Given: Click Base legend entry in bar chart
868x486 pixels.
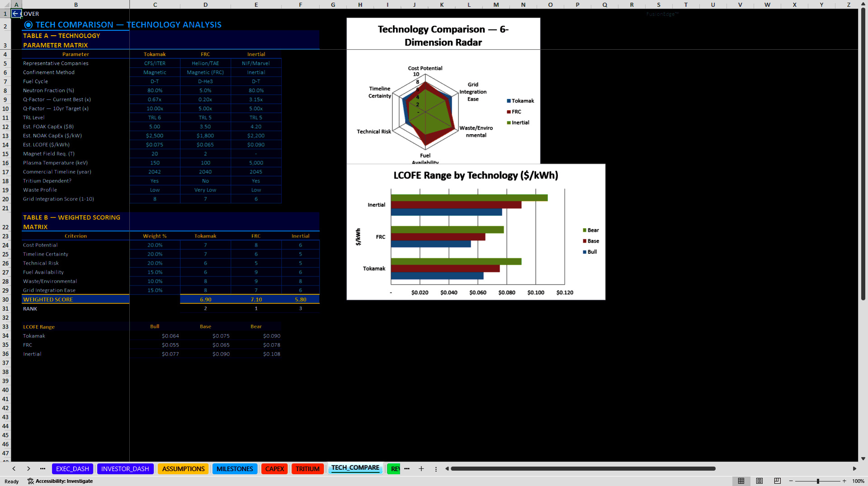Looking at the screenshot, I should [591, 241].
